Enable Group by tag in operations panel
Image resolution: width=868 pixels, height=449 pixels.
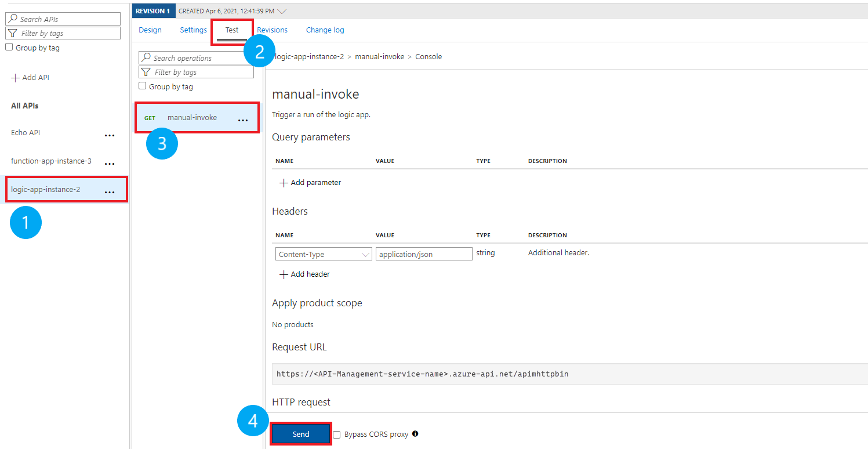point(142,85)
